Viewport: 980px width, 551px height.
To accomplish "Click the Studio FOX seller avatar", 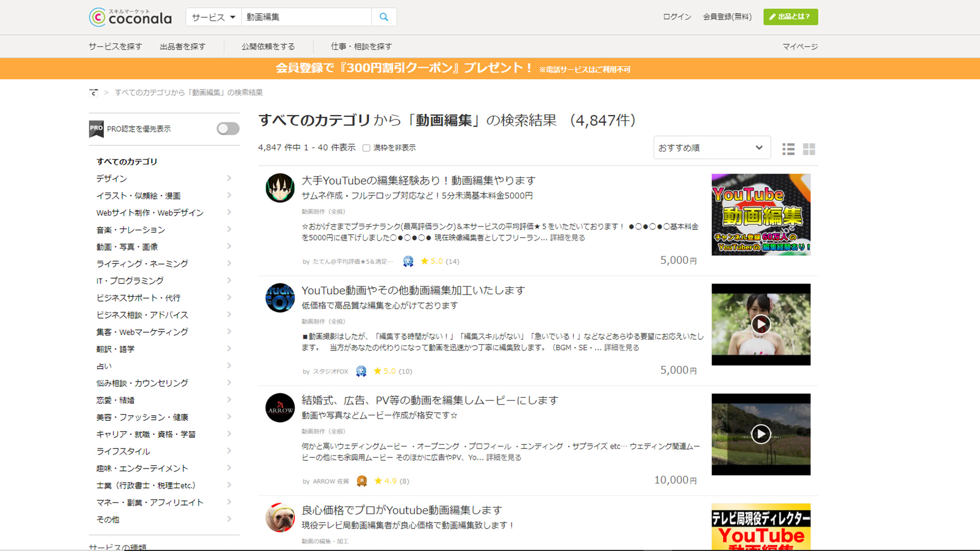I will coord(280,298).
